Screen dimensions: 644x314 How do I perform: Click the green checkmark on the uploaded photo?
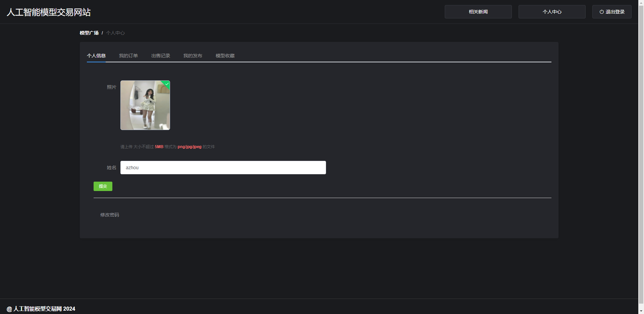tap(167, 83)
